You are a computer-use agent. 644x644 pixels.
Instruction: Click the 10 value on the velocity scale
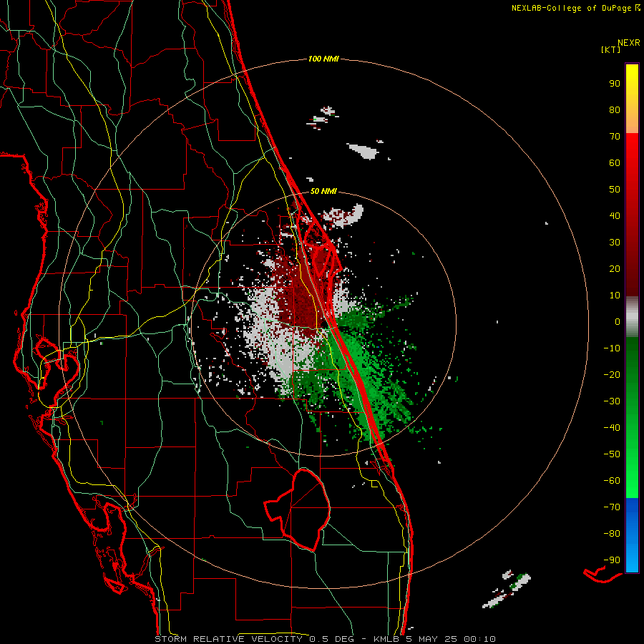615,296
